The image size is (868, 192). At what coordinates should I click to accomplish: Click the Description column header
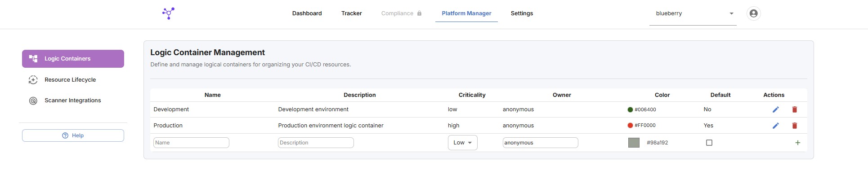(360, 95)
